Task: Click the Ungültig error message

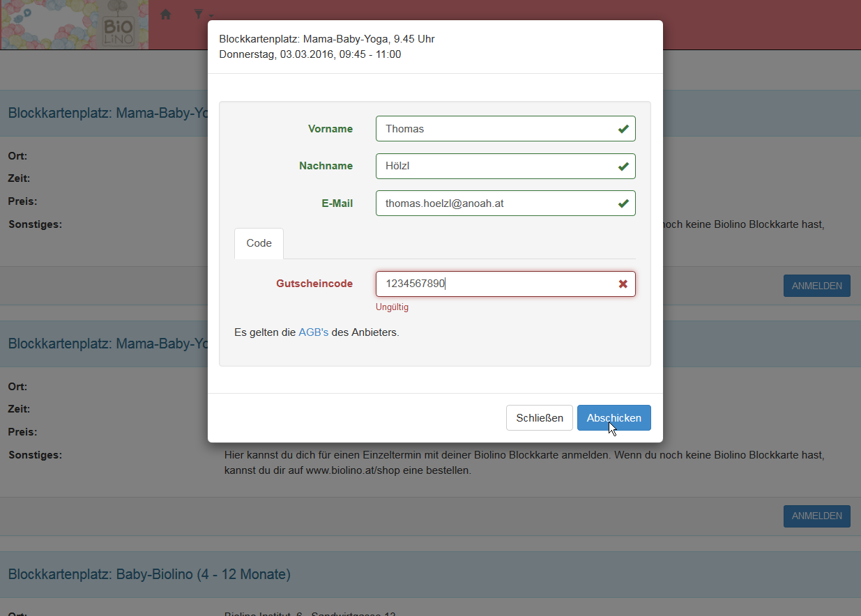Action: pyautogui.click(x=392, y=307)
